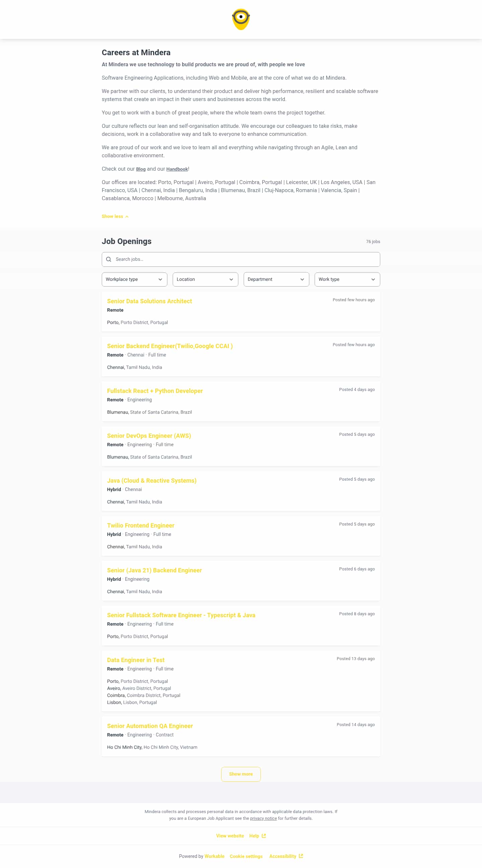Image resolution: width=482 pixels, height=868 pixels.
Task: Open the Handbook link
Action: pyautogui.click(x=177, y=169)
